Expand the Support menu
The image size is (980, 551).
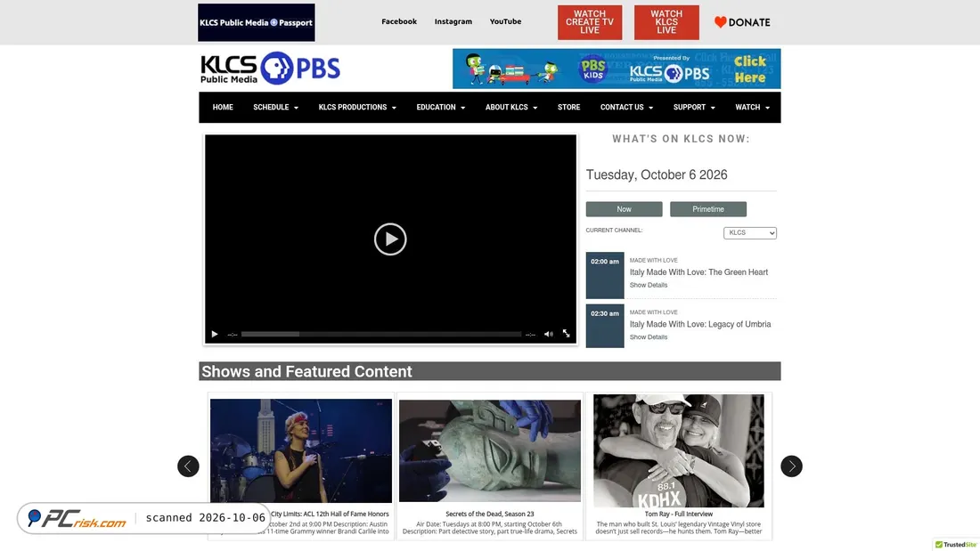(x=694, y=108)
